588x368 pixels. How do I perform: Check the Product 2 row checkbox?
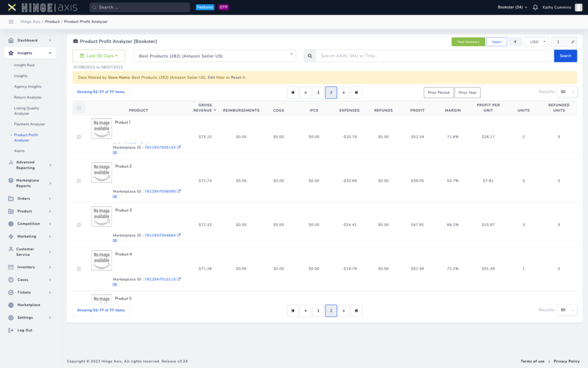coord(79,181)
